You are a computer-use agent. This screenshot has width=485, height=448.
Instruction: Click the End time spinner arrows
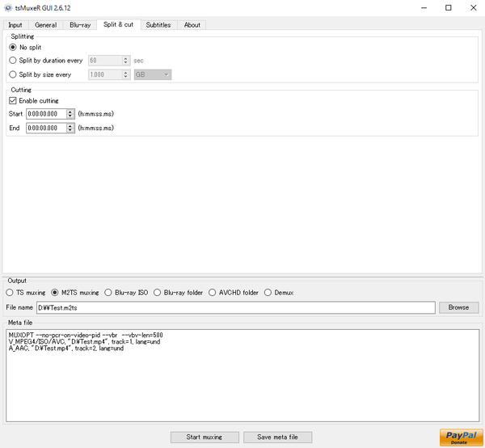point(70,128)
